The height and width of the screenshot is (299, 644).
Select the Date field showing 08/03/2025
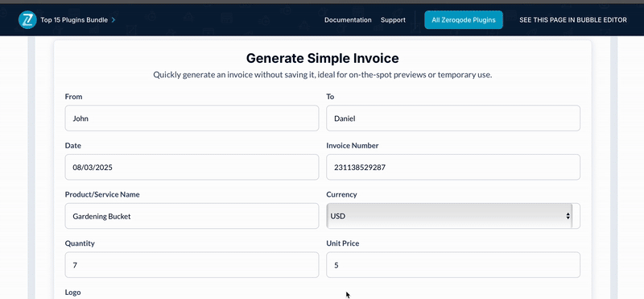[192, 167]
